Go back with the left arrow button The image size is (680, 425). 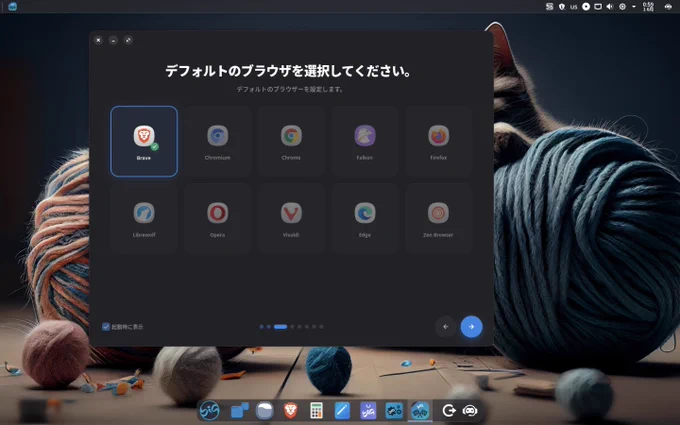445,327
